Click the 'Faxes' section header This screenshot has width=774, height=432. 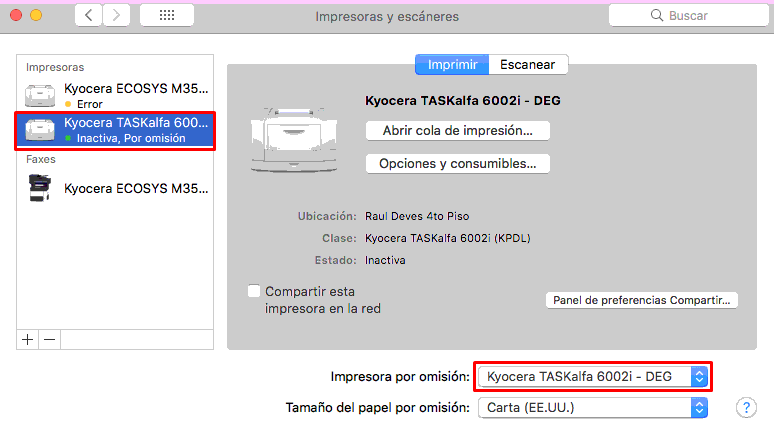click(40, 159)
